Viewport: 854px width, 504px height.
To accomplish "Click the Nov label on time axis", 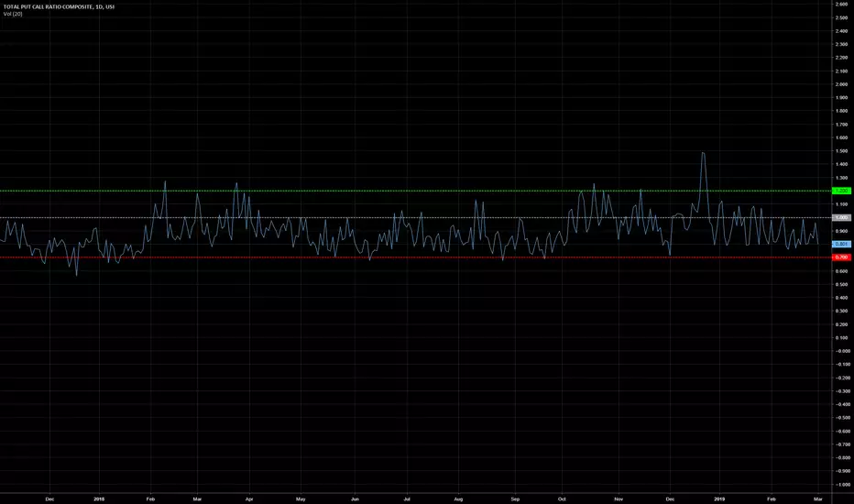I will click(x=619, y=499).
